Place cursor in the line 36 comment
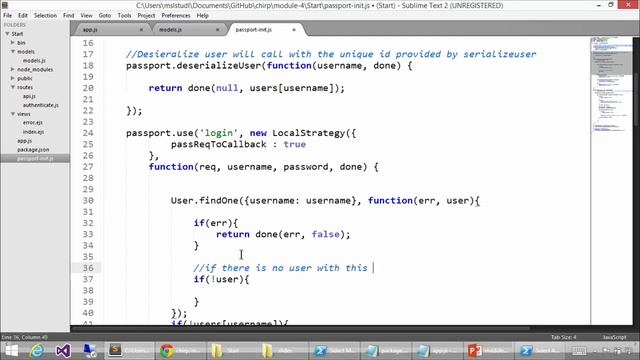The width and height of the screenshot is (640, 360). click(280, 268)
